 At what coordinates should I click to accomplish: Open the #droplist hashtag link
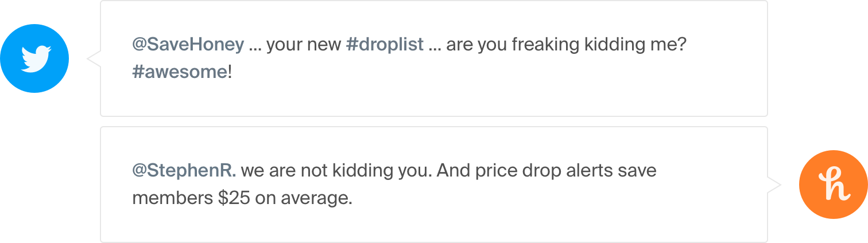[385, 45]
